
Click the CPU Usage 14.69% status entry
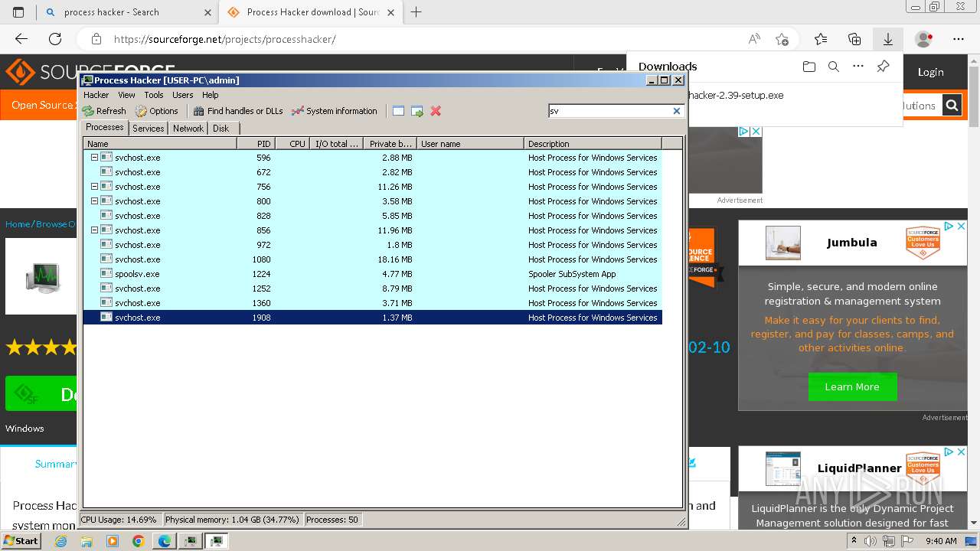tap(120, 520)
